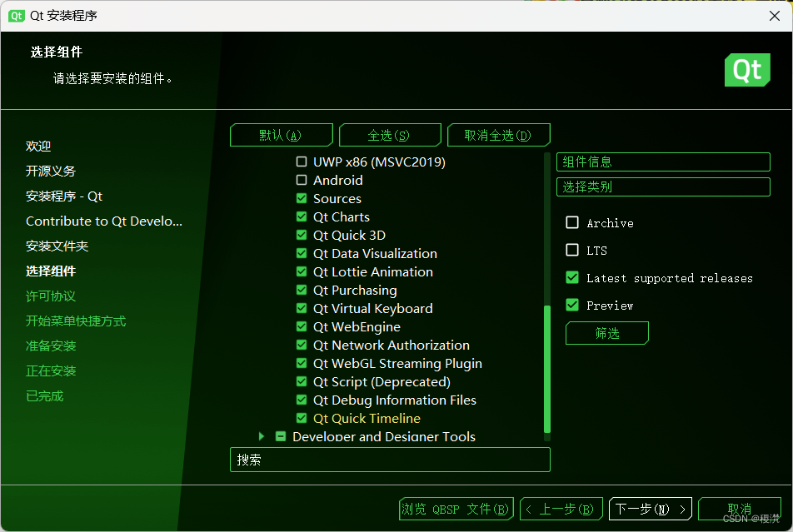Toggle Qt Data Visualization checkbox
Viewport: 793px width, 532px height.
302,253
